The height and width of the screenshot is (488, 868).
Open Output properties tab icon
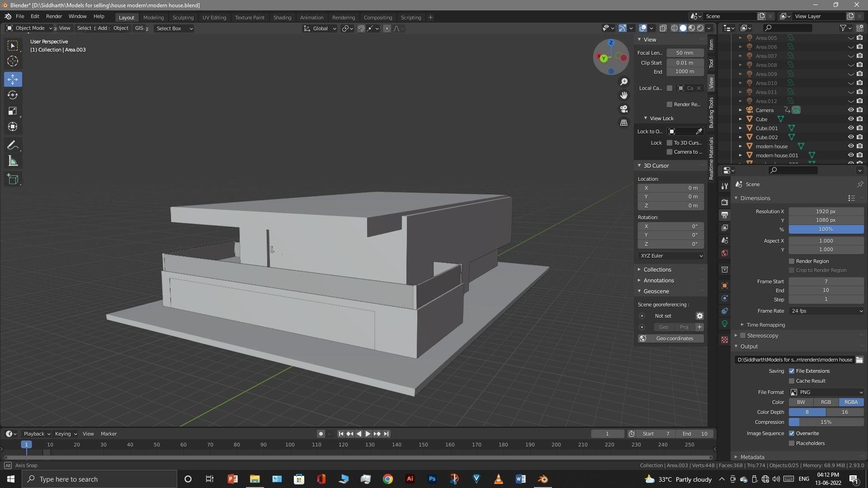(725, 215)
